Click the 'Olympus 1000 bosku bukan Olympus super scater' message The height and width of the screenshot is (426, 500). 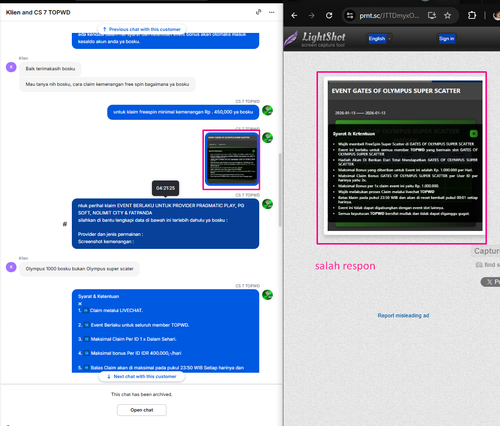click(79, 269)
